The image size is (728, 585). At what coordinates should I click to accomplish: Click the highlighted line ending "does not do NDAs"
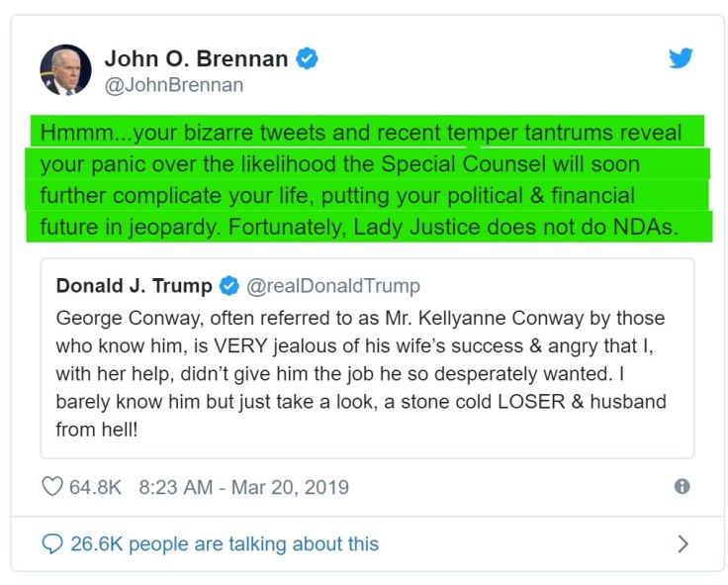point(358,227)
